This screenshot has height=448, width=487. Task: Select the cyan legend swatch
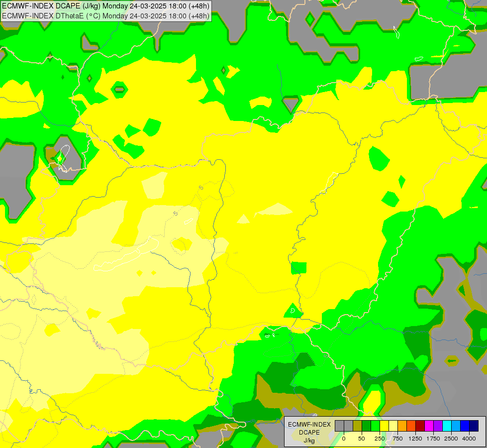(447, 426)
